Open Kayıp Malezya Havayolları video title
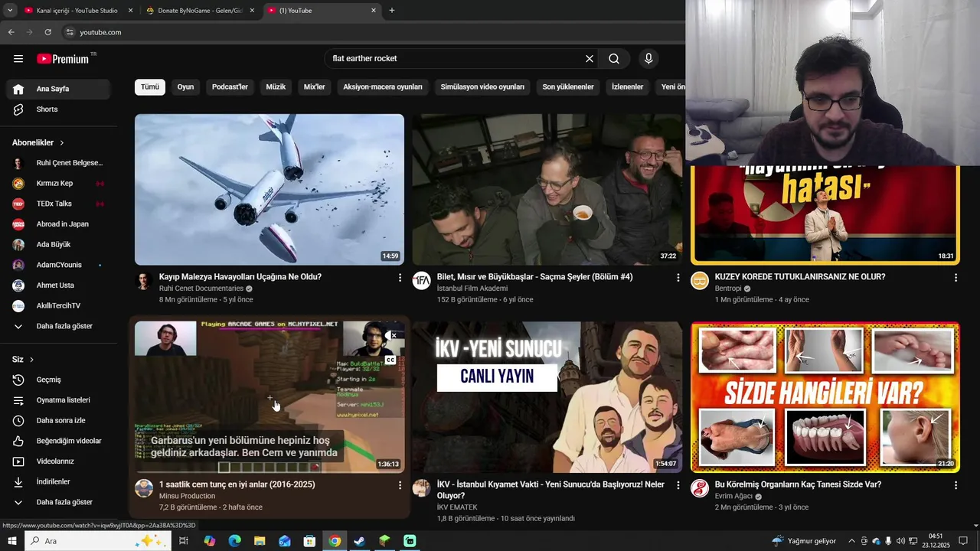Screen dimensions: 980x551 [x=240, y=277]
